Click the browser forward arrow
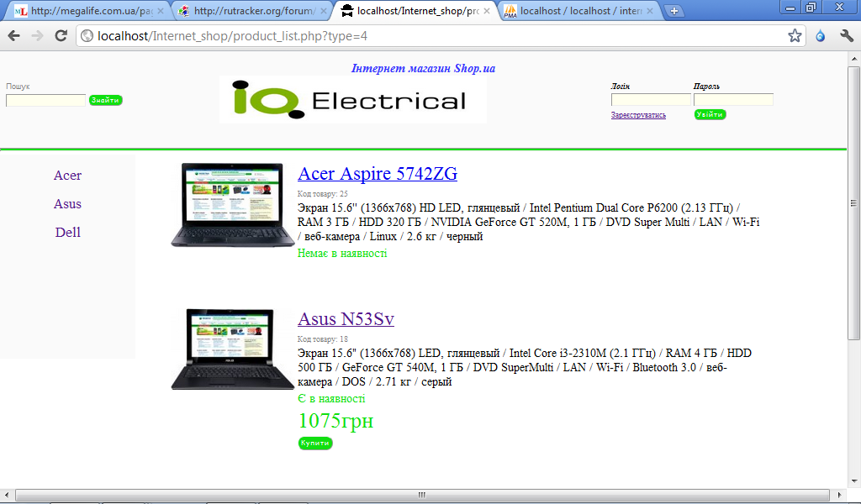This screenshot has width=861, height=504. [37, 36]
